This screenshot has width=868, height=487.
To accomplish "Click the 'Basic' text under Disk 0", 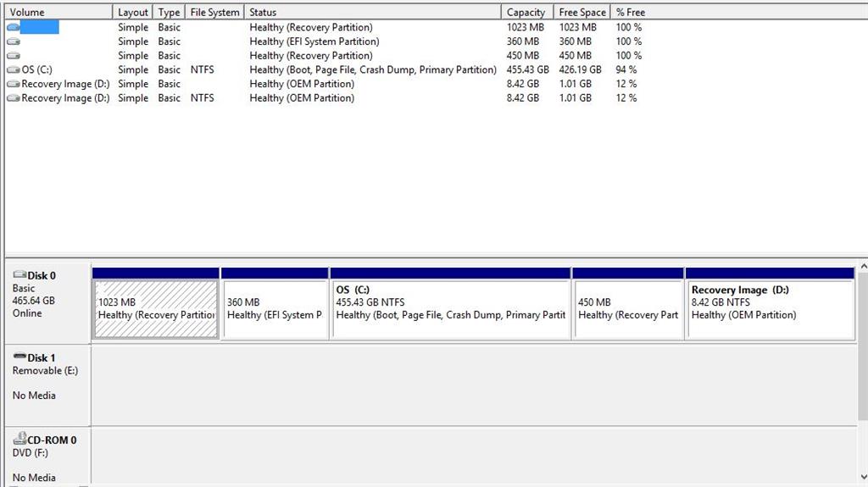I will coord(23,288).
